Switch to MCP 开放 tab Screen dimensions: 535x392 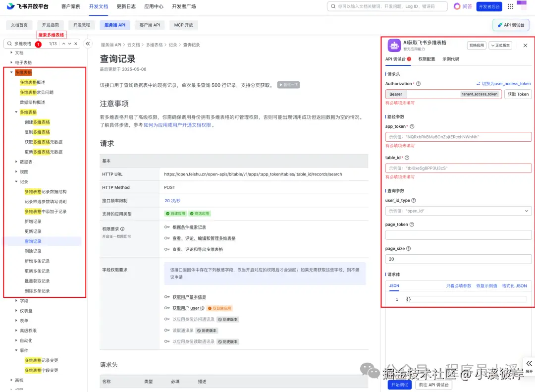click(x=184, y=25)
